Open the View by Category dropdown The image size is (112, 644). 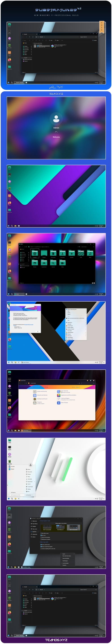pos(78,387)
